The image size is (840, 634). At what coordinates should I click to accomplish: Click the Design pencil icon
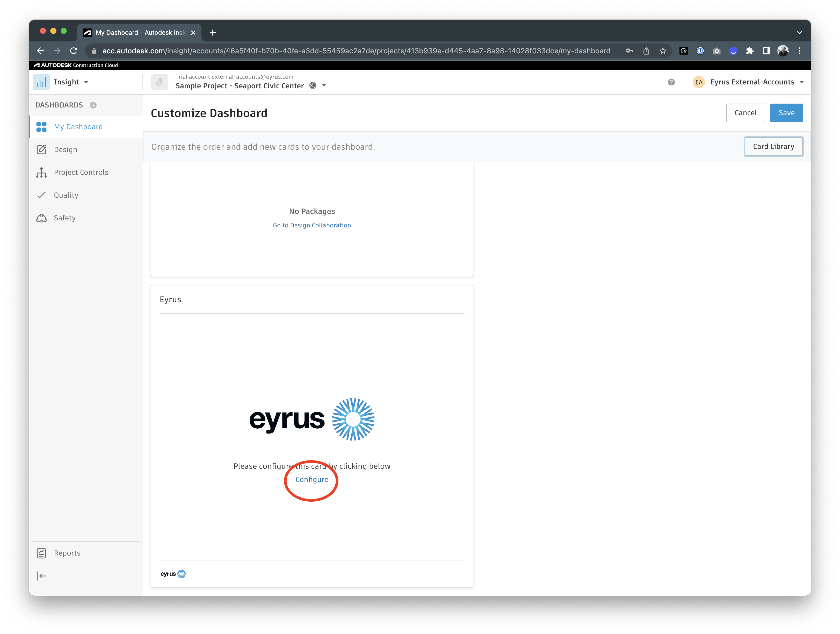(x=41, y=150)
